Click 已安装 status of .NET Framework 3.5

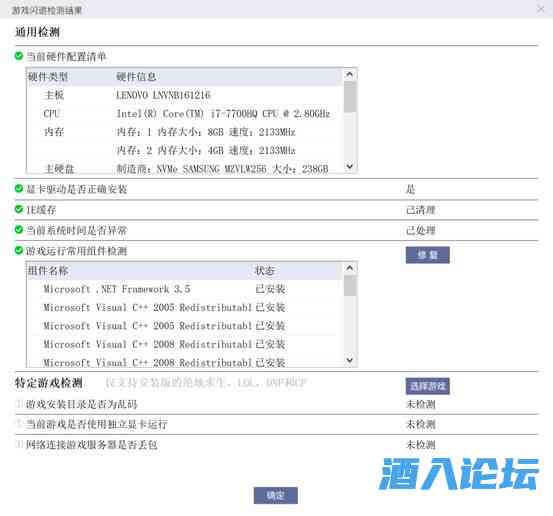(x=270, y=289)
